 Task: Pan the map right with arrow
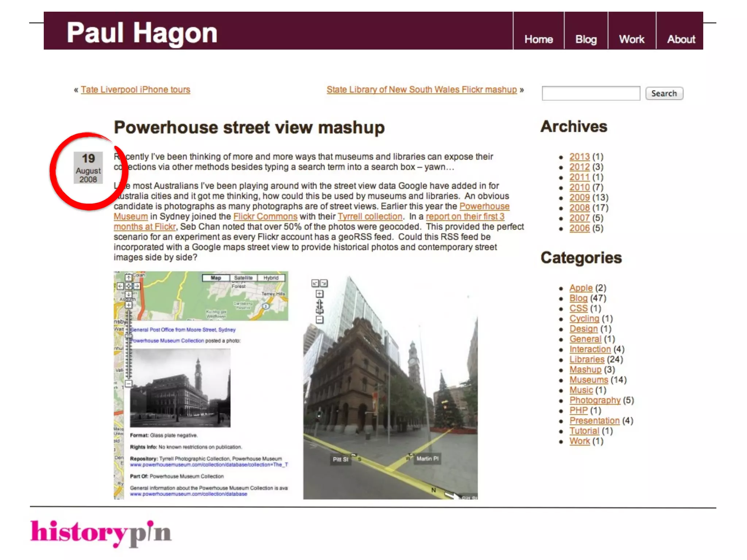pos(136,286)
